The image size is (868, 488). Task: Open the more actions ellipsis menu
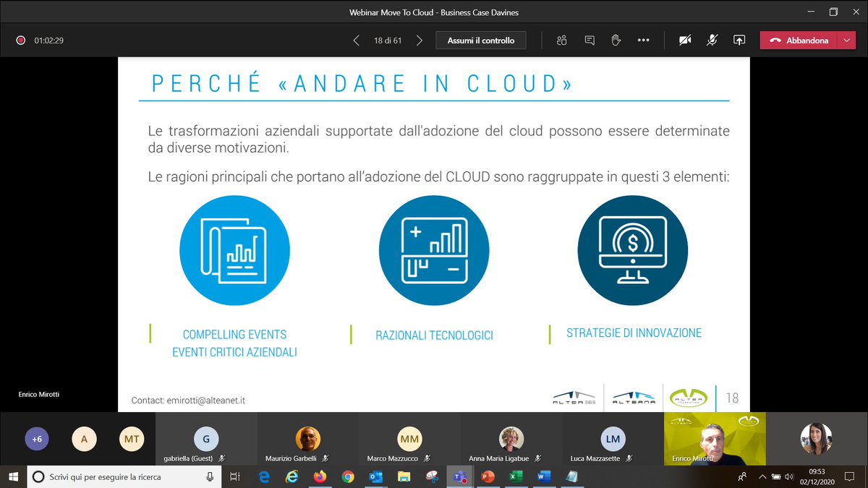click(643, 40)
